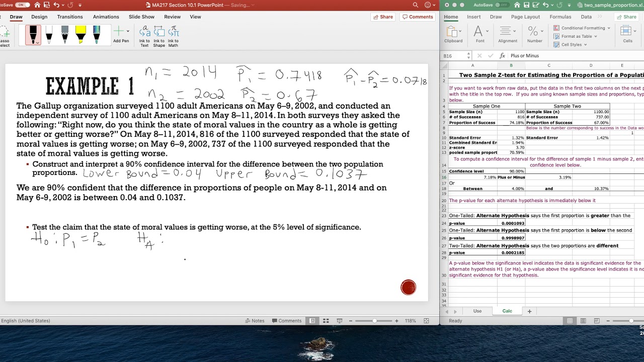Open PowerPoint undo history dropdown
This screenshot has width=644, height=362.
click(x=62, y=5)
